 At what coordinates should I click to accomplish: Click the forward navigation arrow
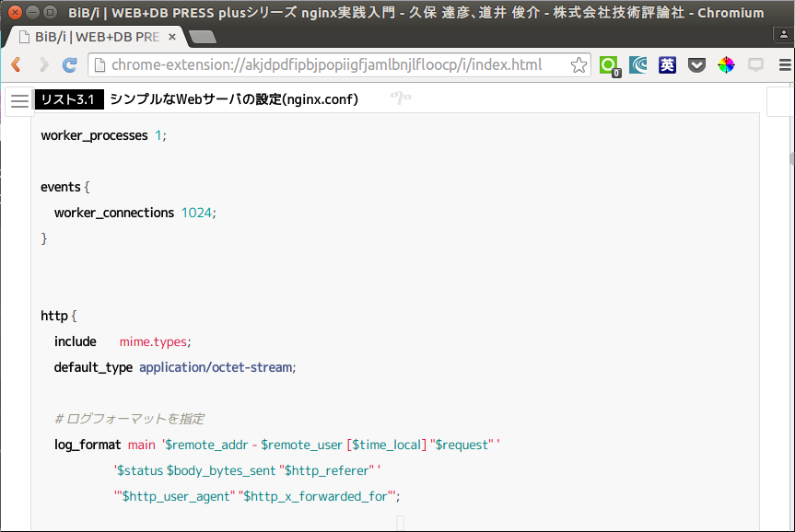tap(44, 64)
